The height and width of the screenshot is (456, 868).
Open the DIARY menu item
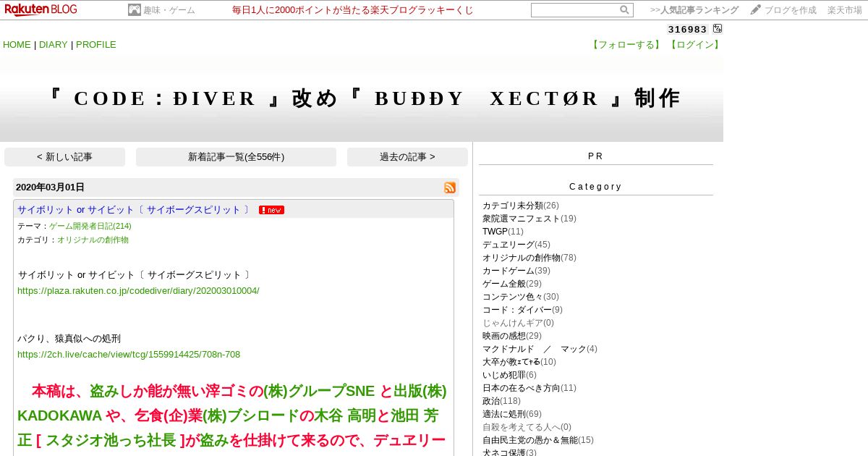pos(54,45)
